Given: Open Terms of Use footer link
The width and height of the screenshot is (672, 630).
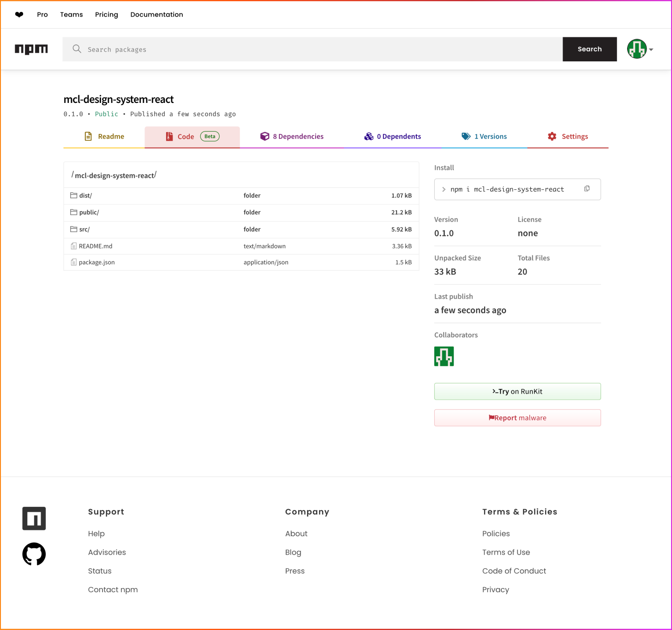Looking at the screenshot, I should tap(506, 552).
